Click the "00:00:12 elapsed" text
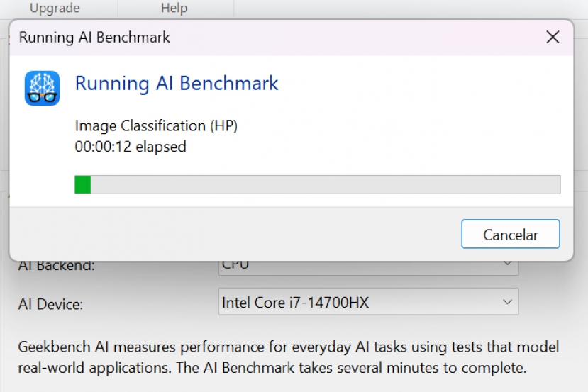Screen dimensions: 588x392 tap(131, 147)
